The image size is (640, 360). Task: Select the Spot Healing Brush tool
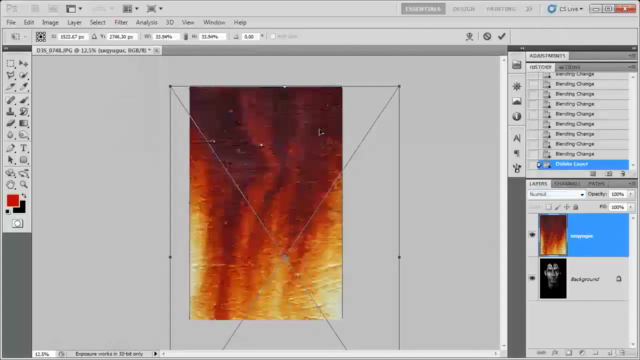pos(11,100)
